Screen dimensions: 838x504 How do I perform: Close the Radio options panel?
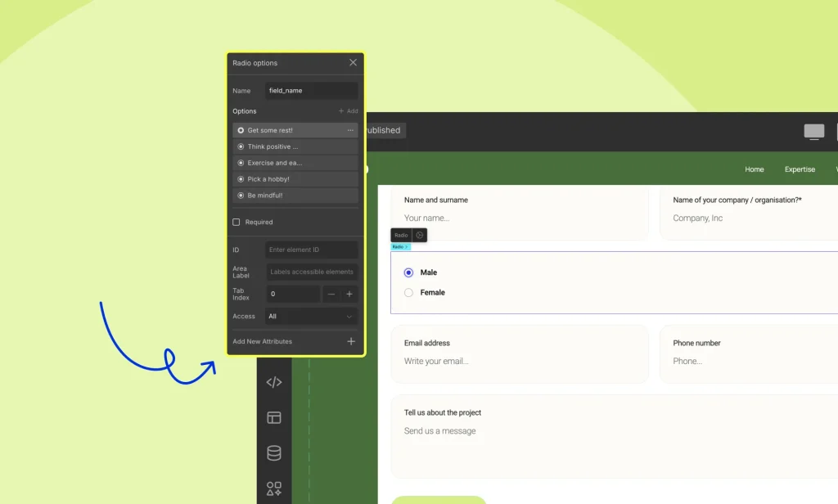coord(353,62)
